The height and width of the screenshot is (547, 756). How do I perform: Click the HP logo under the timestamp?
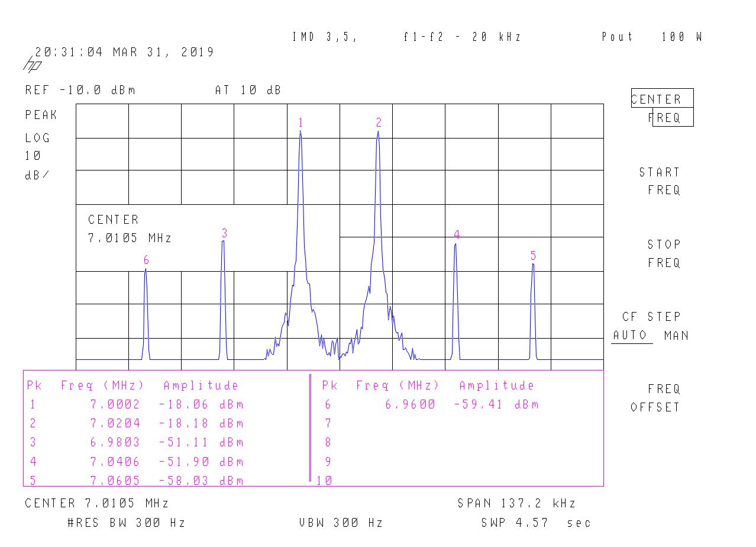(x=31, y=65)
